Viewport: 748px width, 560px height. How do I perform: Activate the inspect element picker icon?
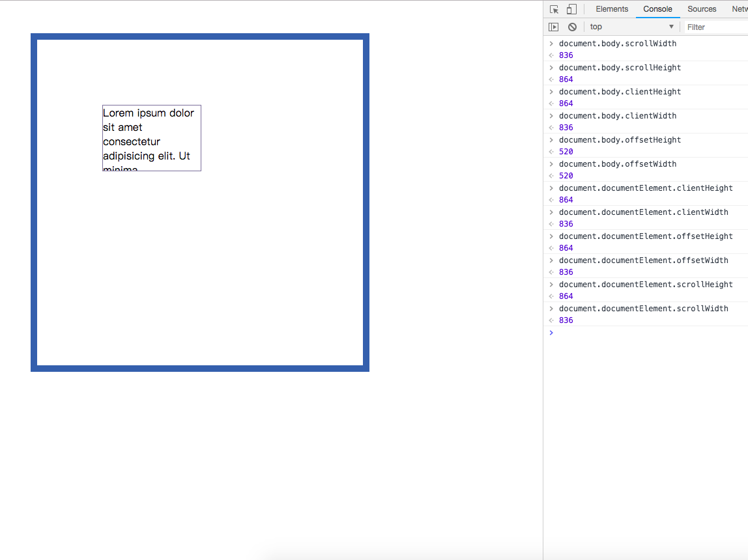(554, 9)
